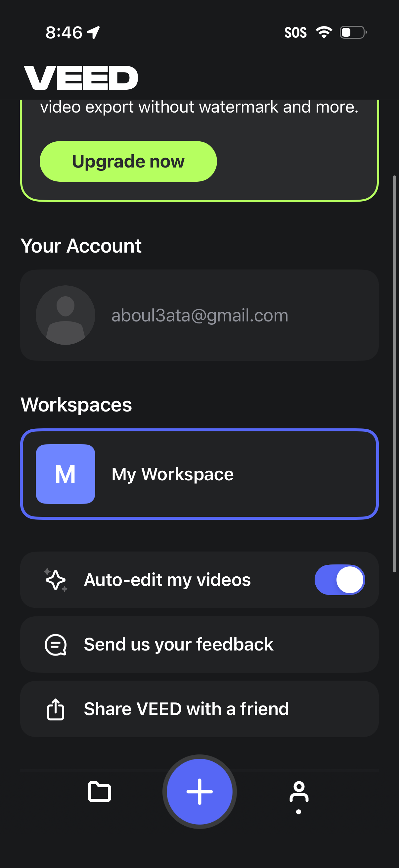This screenshot has height=868, width=399.
Task: Tap the purple M workspace icon
Action: point(65,474)
